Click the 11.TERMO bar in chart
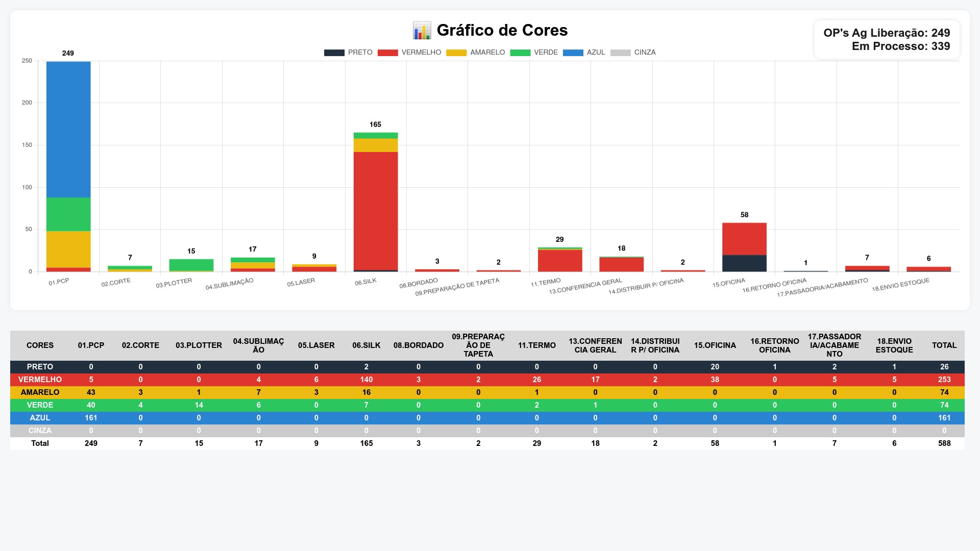The width and height of the screenshot is (980, 551). [x=560, y=261]
